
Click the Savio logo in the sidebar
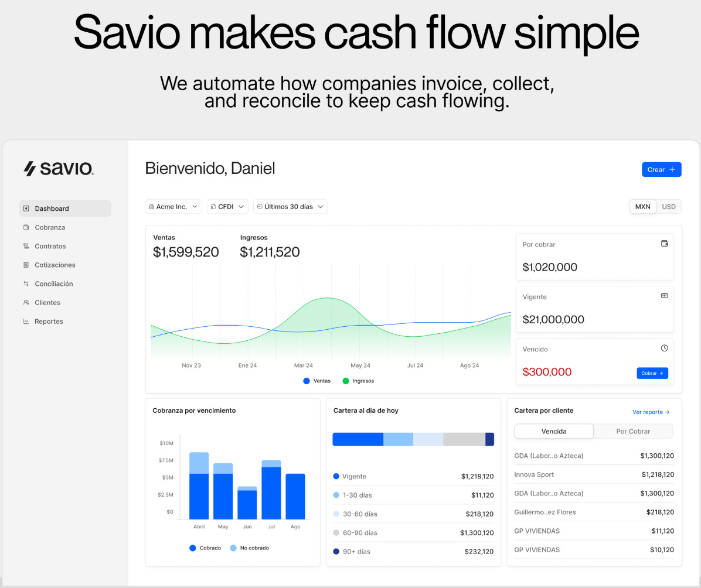point(59,169)
